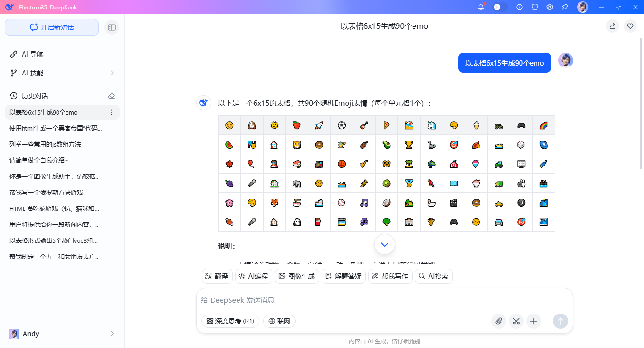Share the conversation with the share icon
644x348 pixels.
[x=612, y=26]
